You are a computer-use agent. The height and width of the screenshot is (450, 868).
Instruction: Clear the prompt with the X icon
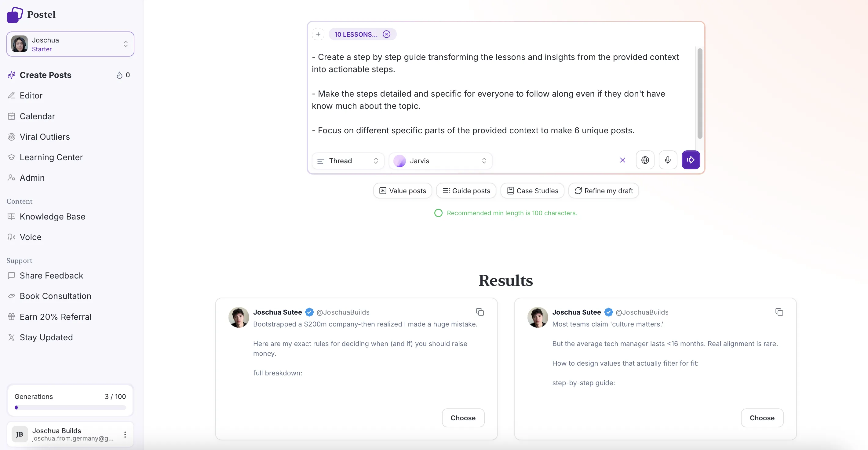point(622,160)
